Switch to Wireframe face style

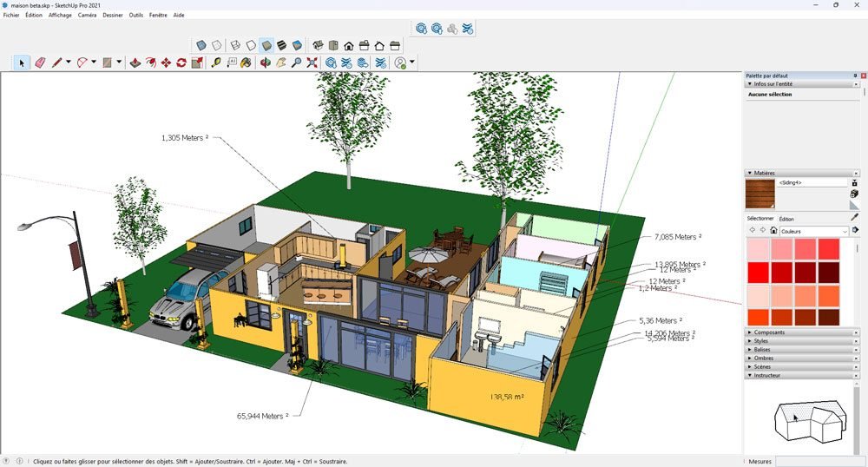click(x=236, y=45)
